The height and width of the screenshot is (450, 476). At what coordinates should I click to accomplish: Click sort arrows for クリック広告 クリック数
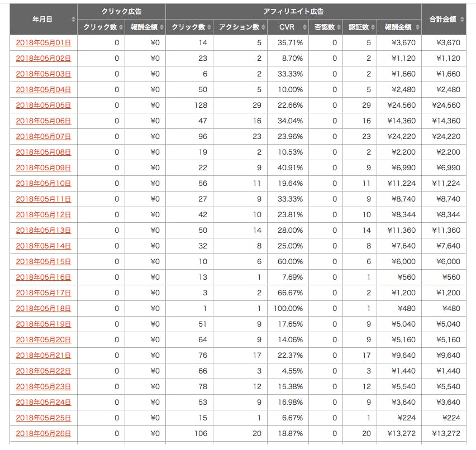point(121,27)
